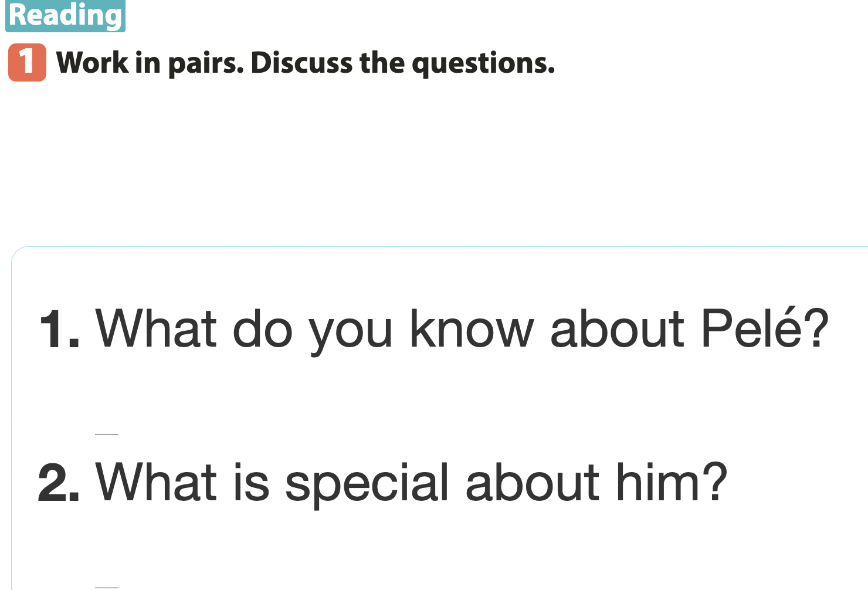Click the bold "2." question number
The height and width of the screenshot is (590, 868).
tap(59, 483)
